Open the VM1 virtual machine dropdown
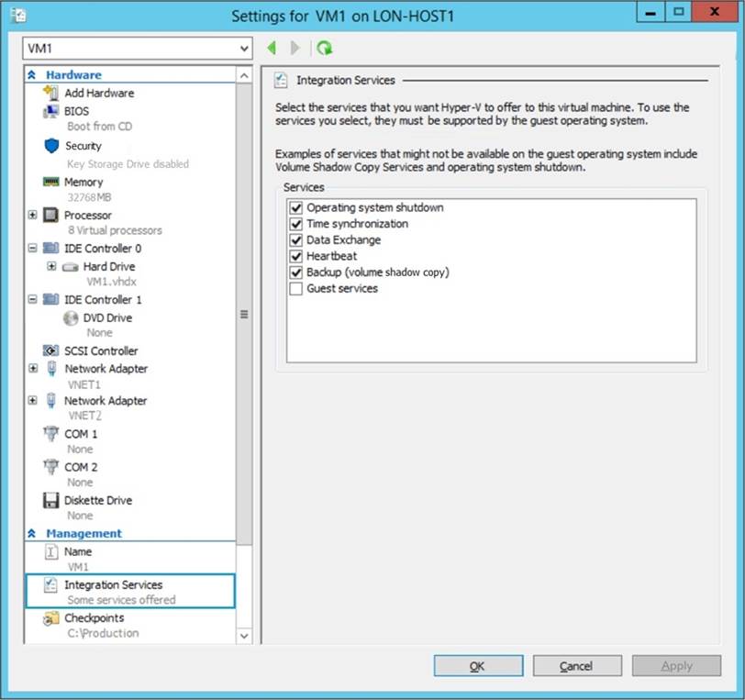Screen dimensions: 745x700 point(243,49)
